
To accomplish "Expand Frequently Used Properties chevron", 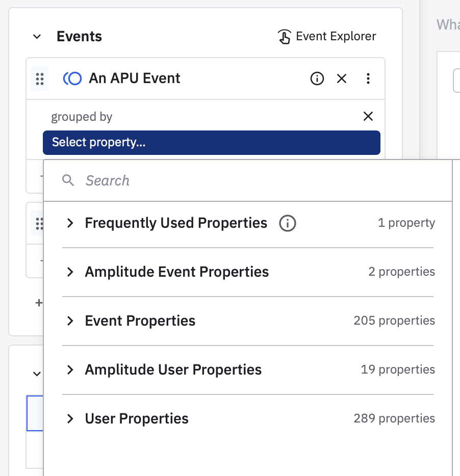I will [x=70, y=223].
